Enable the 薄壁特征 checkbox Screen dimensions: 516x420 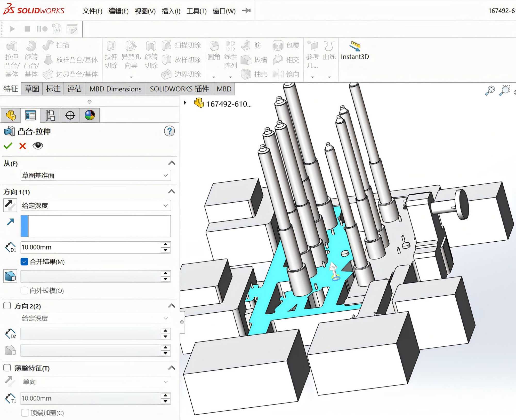point(7,368)
